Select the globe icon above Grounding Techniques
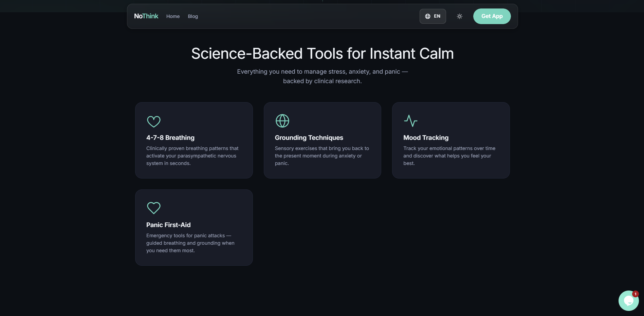Screen dimensions: 644x316 coord(282,120)
